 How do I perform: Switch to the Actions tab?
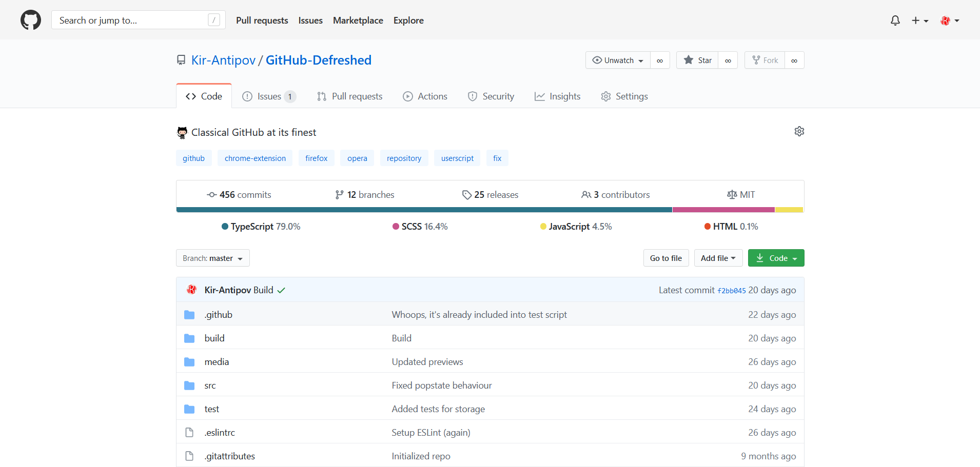click(425, 96)
